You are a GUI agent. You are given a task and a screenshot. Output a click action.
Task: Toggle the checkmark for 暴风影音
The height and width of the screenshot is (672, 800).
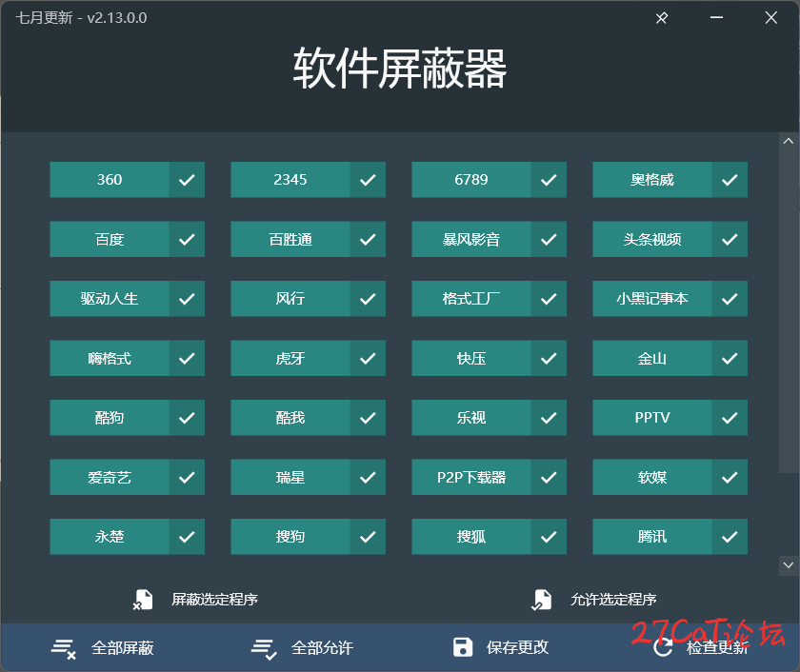click(549, 239)
